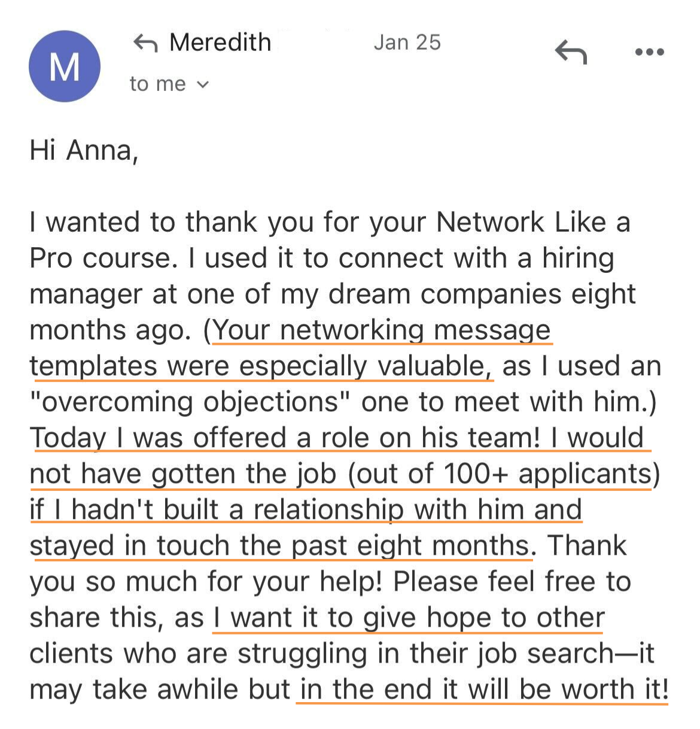
Task: Click the Jan 25 date stamp
Action: (x=407, y=42)
